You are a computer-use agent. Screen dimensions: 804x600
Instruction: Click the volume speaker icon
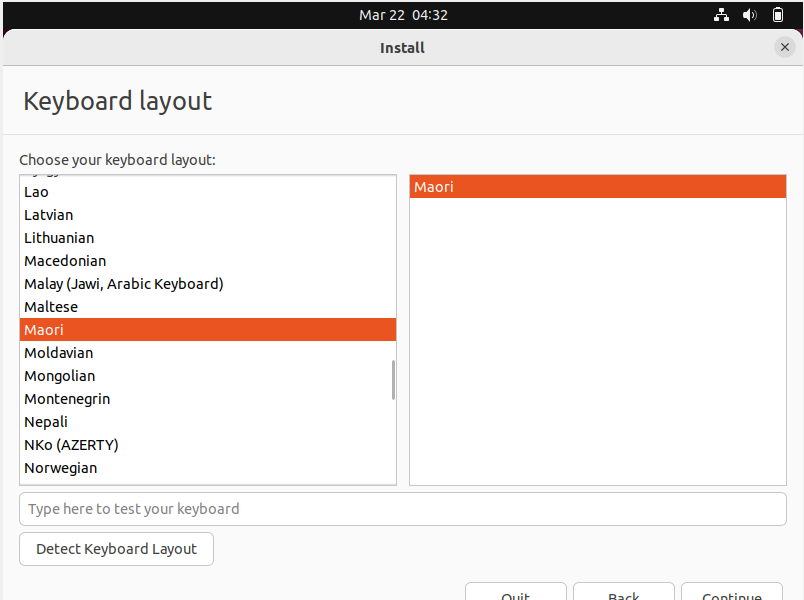[749, 15]
